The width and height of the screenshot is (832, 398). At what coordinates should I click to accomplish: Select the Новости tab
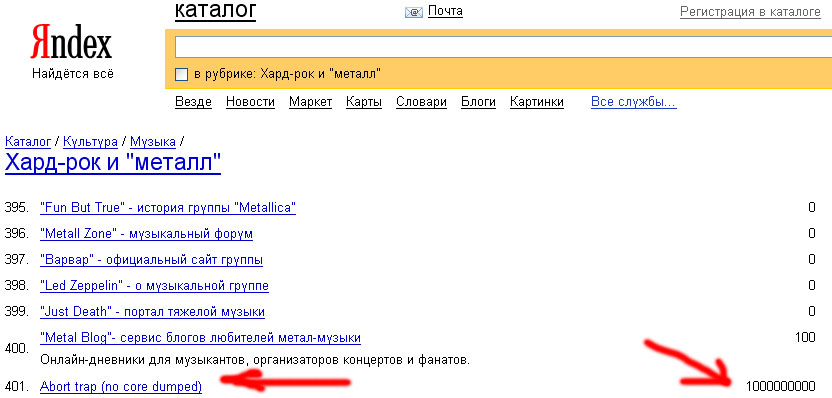click(x=250, y=102)
